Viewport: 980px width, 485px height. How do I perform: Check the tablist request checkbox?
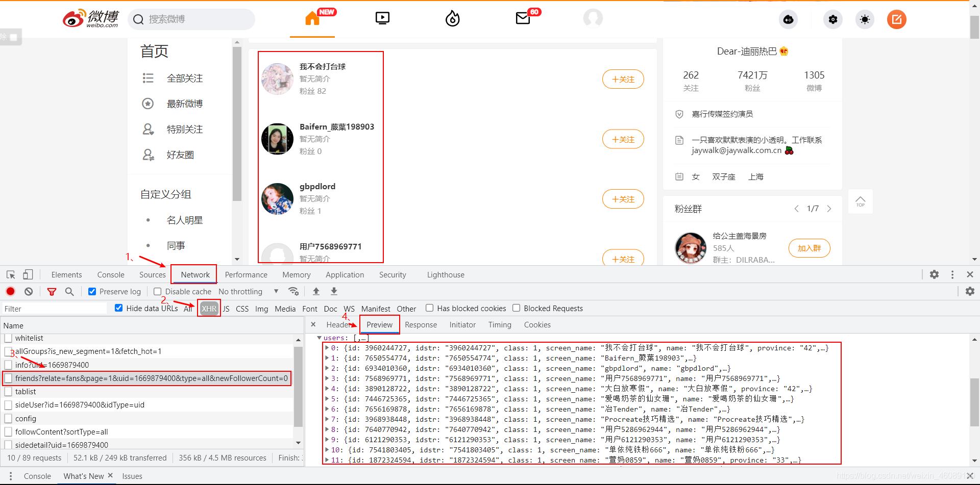(8, 392)
